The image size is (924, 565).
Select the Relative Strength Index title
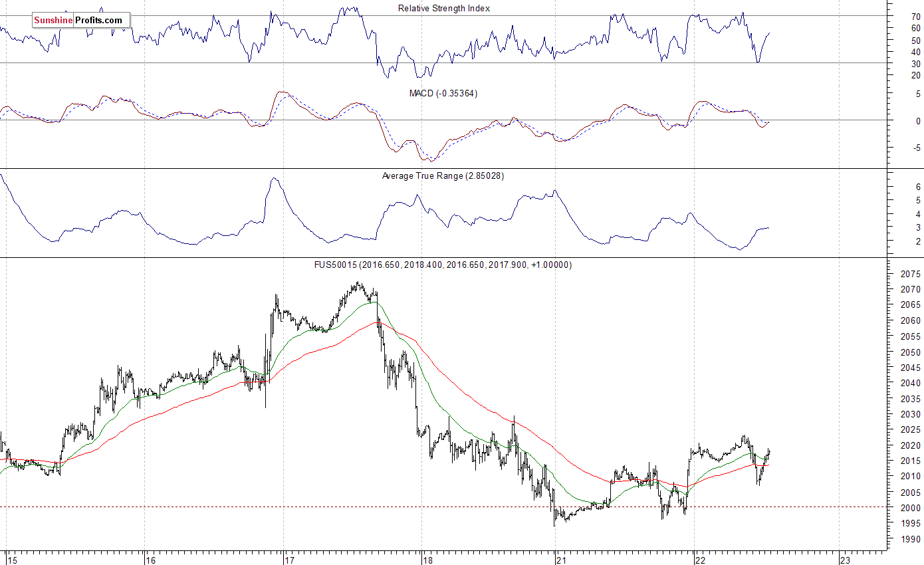pos(443,8)
